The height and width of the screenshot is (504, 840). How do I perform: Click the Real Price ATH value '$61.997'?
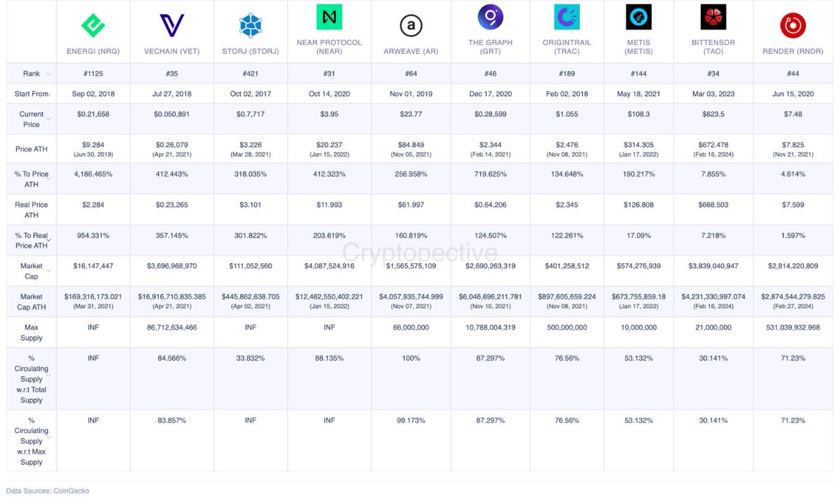pyautogui.click(x=411, y=204)
